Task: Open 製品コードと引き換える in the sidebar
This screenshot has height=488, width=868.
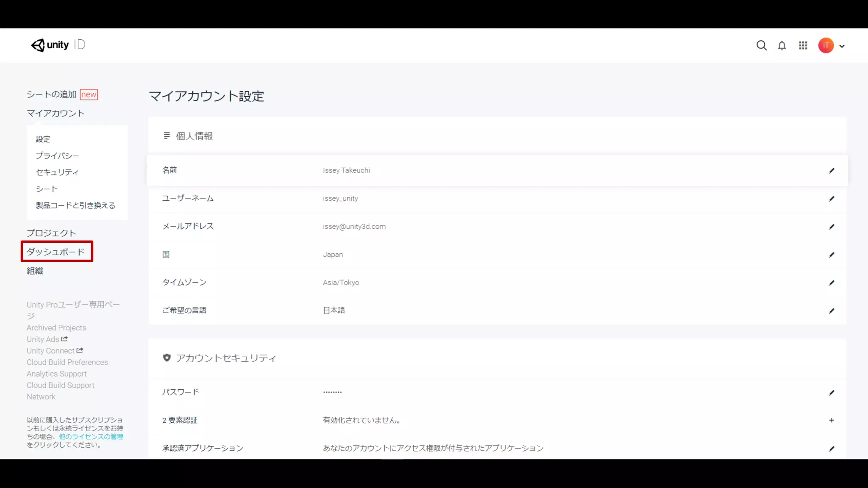Action: 75,205
